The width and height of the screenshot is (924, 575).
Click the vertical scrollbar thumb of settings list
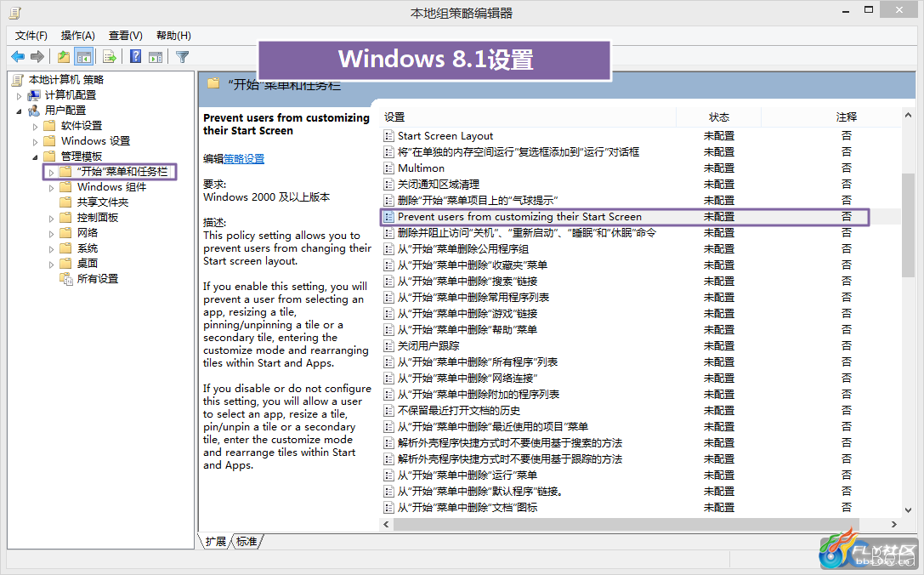[908, 225]
